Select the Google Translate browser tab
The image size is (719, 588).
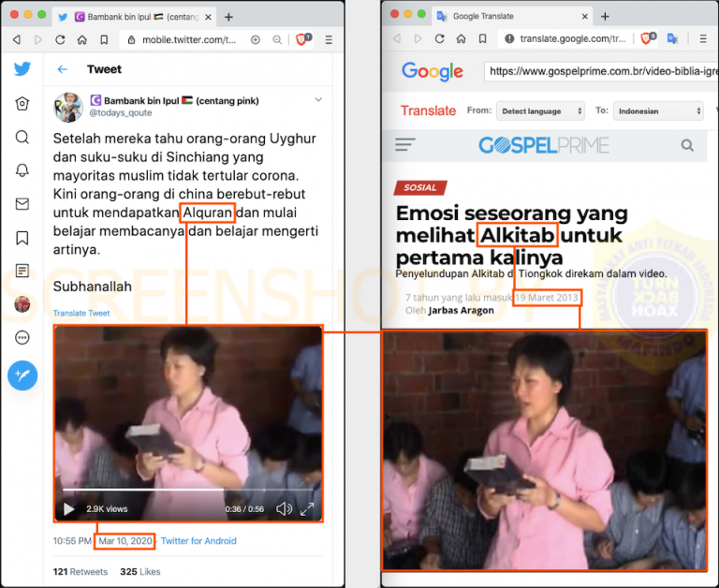[513, 16]
